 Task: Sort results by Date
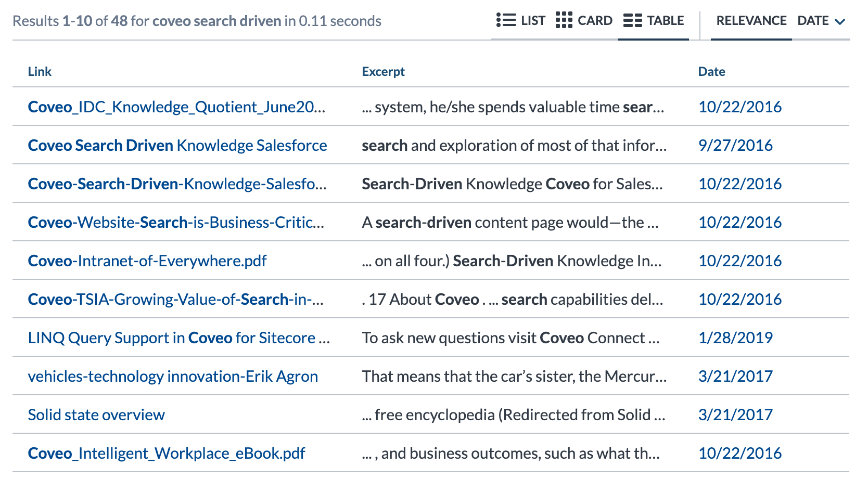click(813, 21)
